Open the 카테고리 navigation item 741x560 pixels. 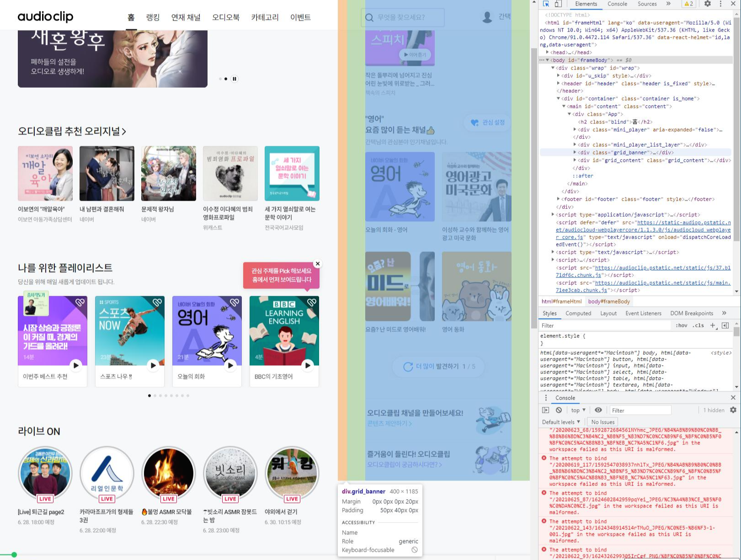coord(265,17)
